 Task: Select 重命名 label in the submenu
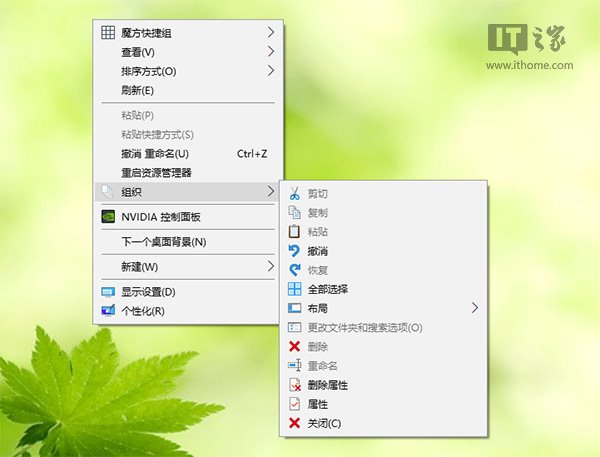tap(323, 366)
